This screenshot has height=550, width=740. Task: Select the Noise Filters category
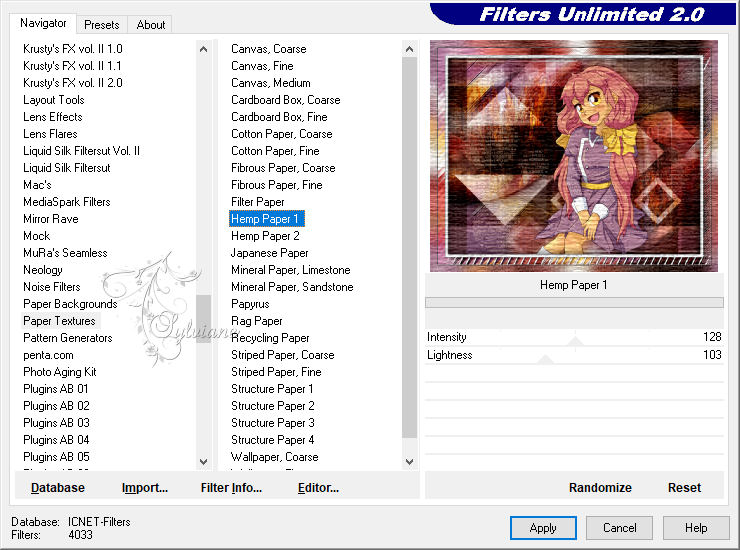tap(51, 287)
